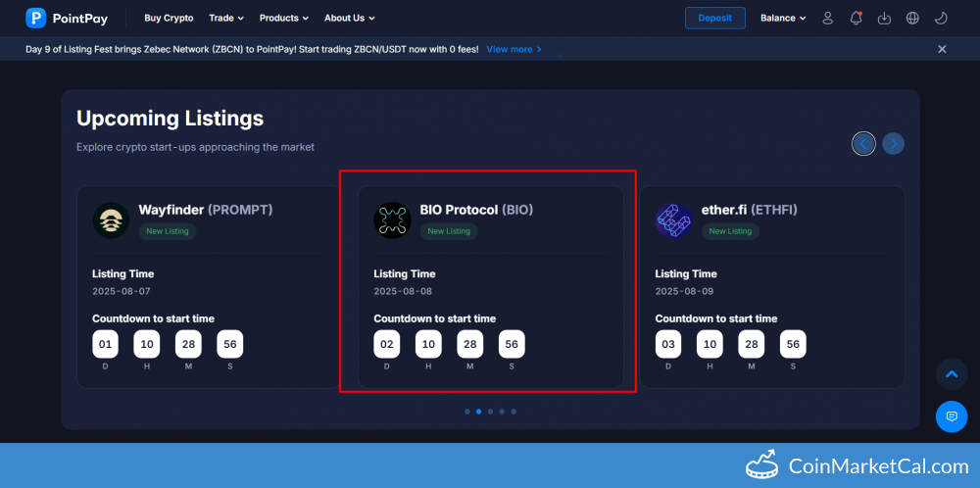Click the download app icon

pos(884,18)
